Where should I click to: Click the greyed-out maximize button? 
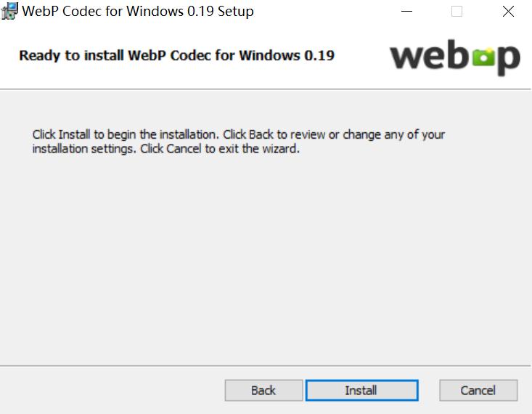click(457, 12)
